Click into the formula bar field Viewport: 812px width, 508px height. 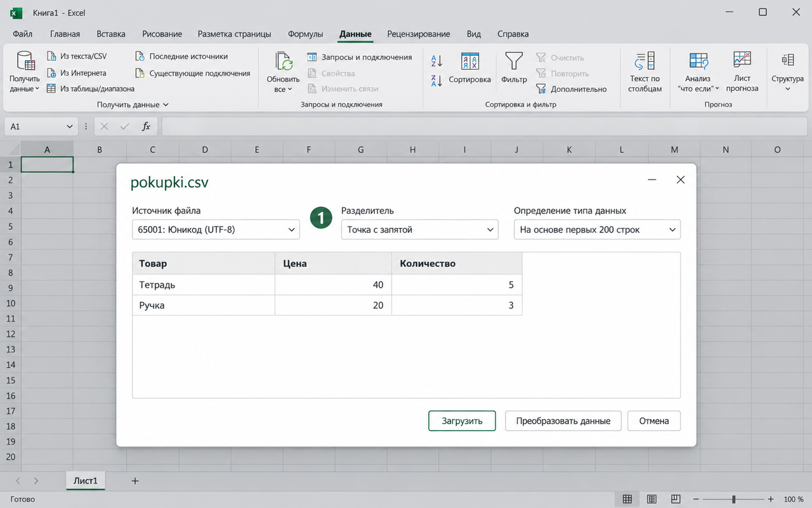point(483,126)
